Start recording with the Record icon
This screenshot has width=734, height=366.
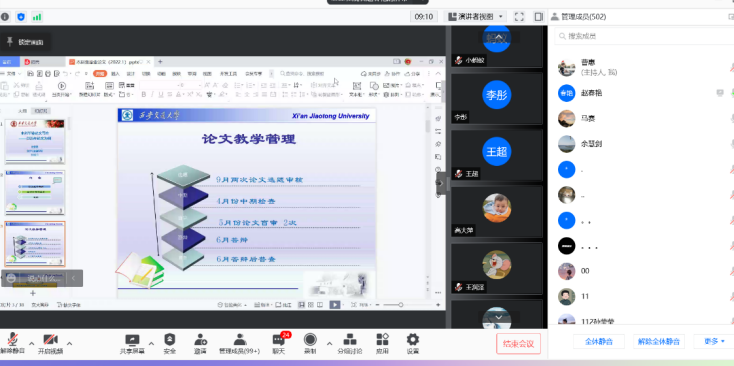[x=310, y=340]
